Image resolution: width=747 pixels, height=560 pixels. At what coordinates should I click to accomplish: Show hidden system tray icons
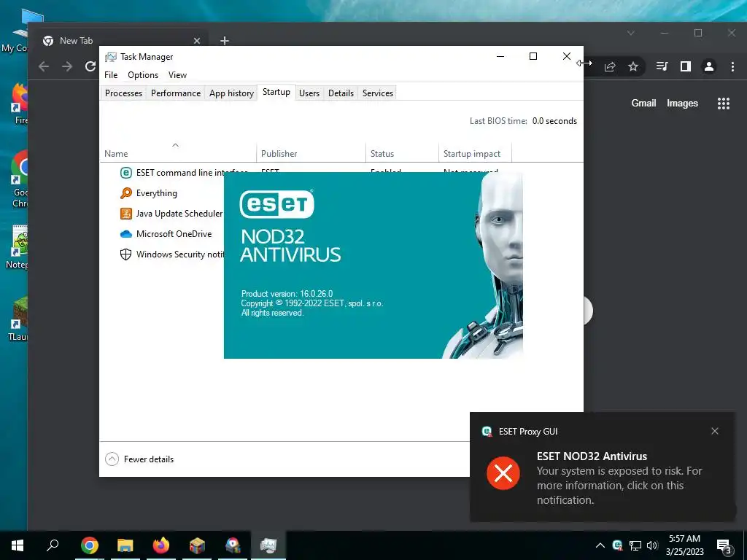tap(600, 545)
